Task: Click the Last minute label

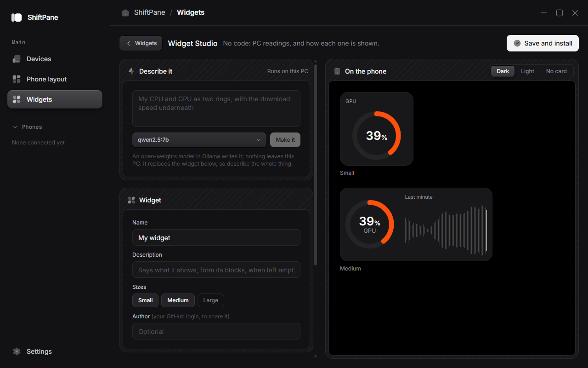Action: point(418,197)
